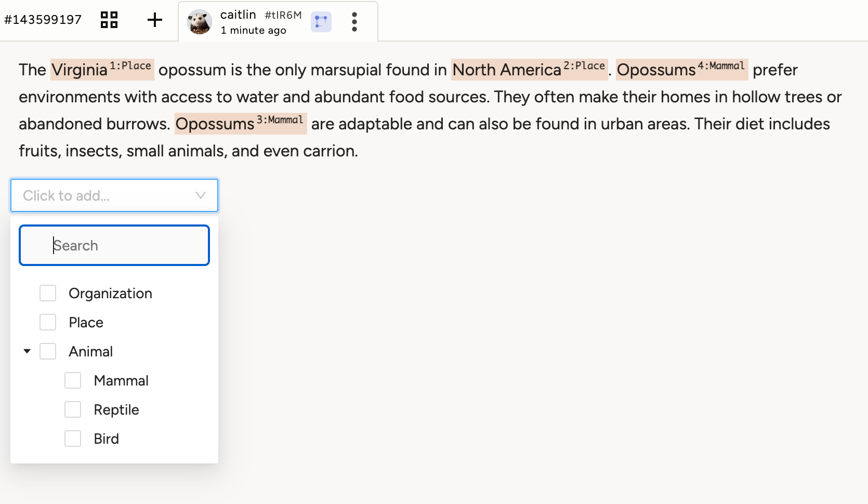Check the Bird checkbox
868x504 pixels.
pos(72,438)
